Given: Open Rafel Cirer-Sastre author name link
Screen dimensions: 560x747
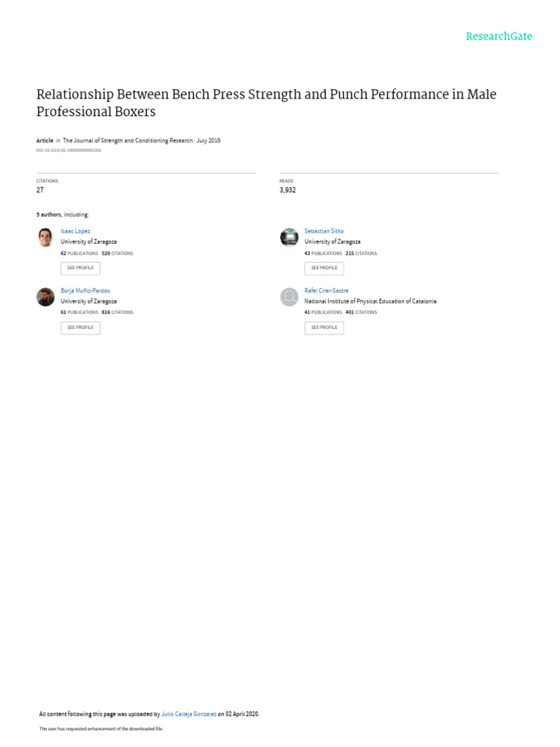Looking at the screenshot, I should [x=326, y=290].
